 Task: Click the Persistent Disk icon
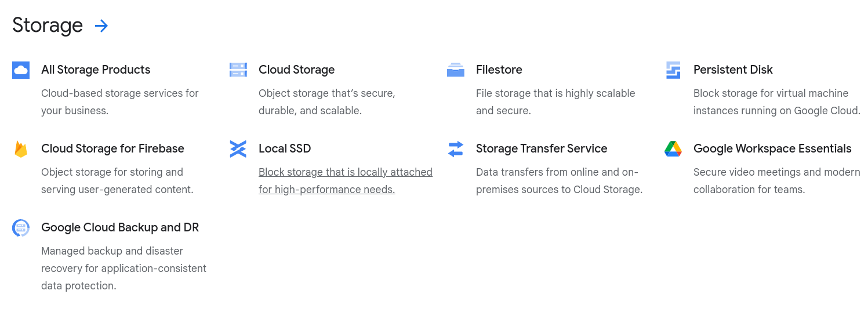[673, 70]
